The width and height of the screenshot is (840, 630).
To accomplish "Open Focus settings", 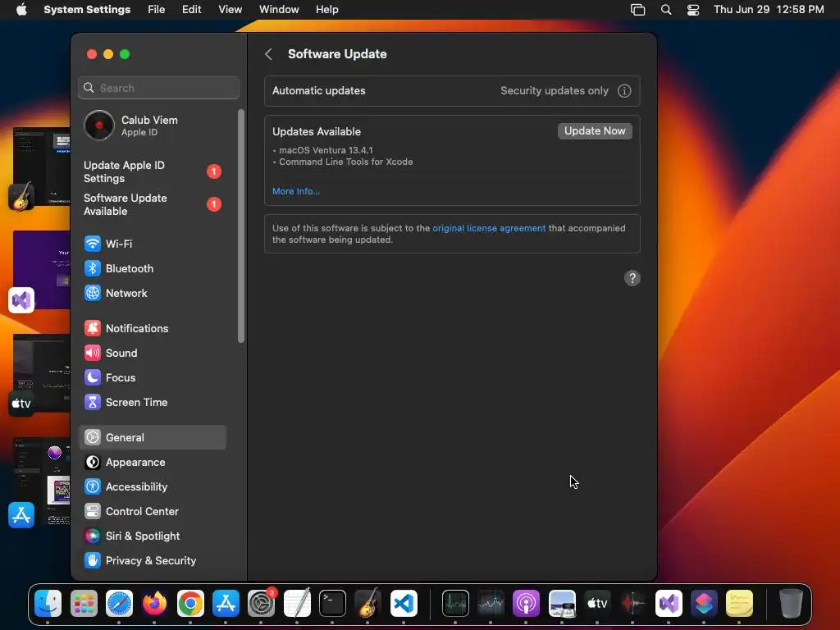I will (x=152, y=377).
